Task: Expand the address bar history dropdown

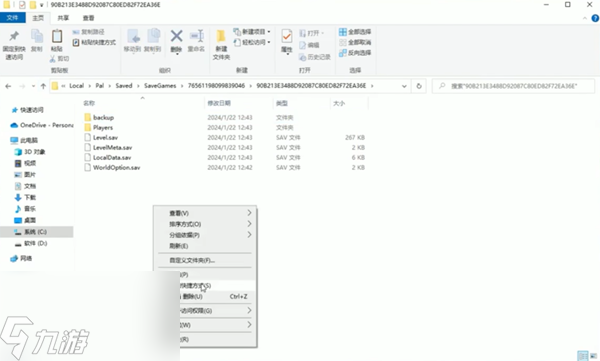Action: pos(404,86)
